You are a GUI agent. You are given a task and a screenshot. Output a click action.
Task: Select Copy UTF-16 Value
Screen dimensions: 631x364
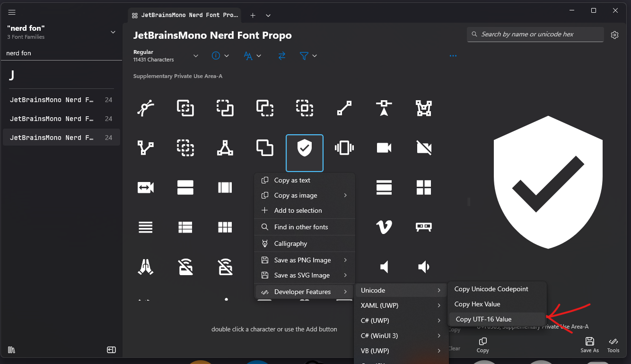[483, 319]
